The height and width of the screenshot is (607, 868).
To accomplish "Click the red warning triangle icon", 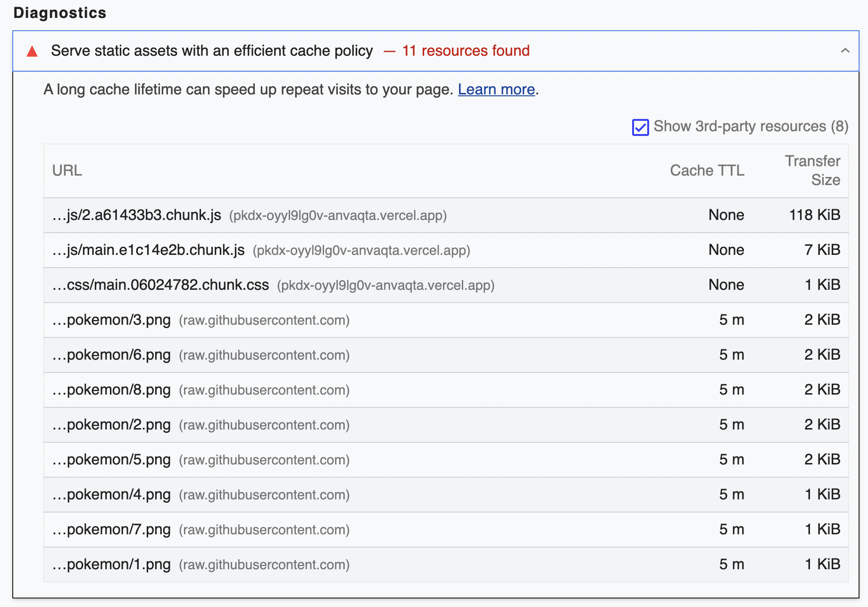I will [32, 51].
